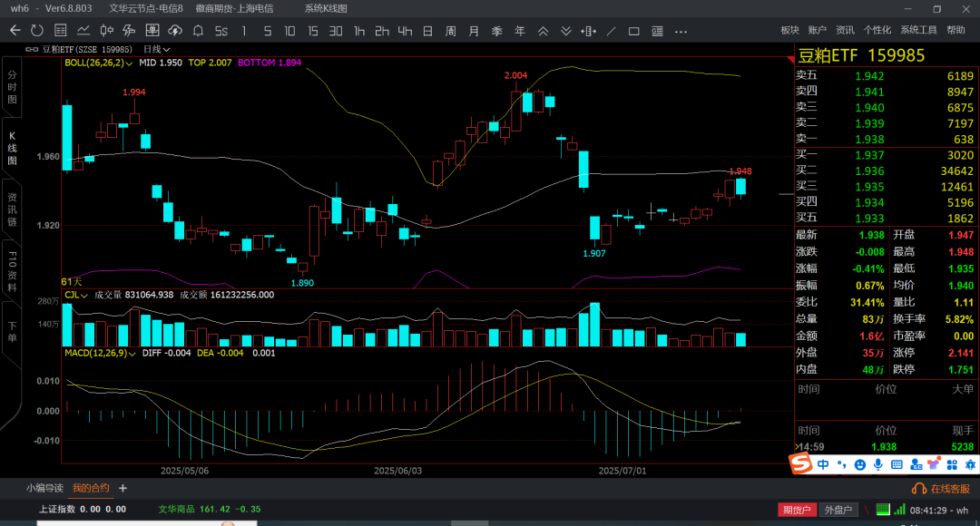Toggle Sogou Chinese/English mode 中
Image resolution: width=980 pixels, height=526 pixels.
[x=823, y=464]
